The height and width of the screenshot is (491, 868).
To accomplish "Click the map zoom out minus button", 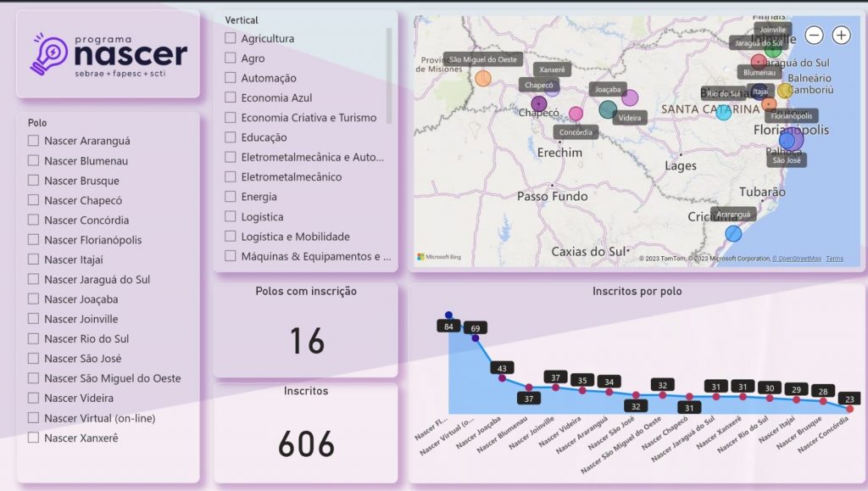I will (814, 35).
